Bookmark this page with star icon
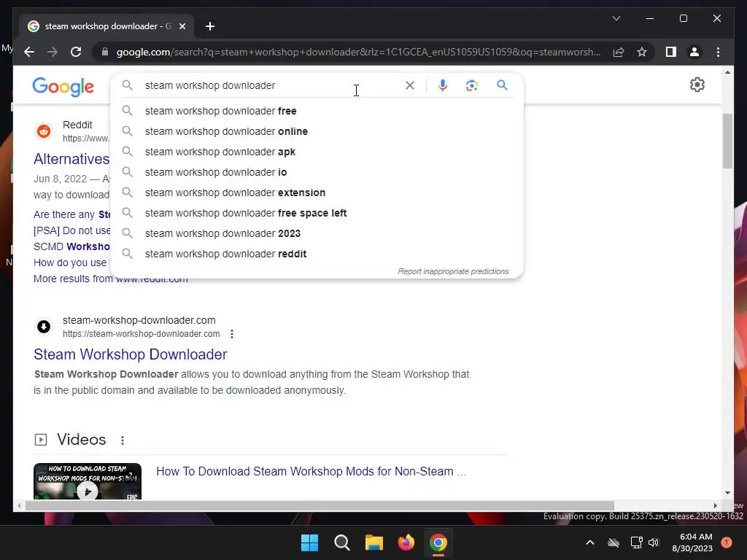The width and height of the screenshot is (747, 560). pos(642,52)
